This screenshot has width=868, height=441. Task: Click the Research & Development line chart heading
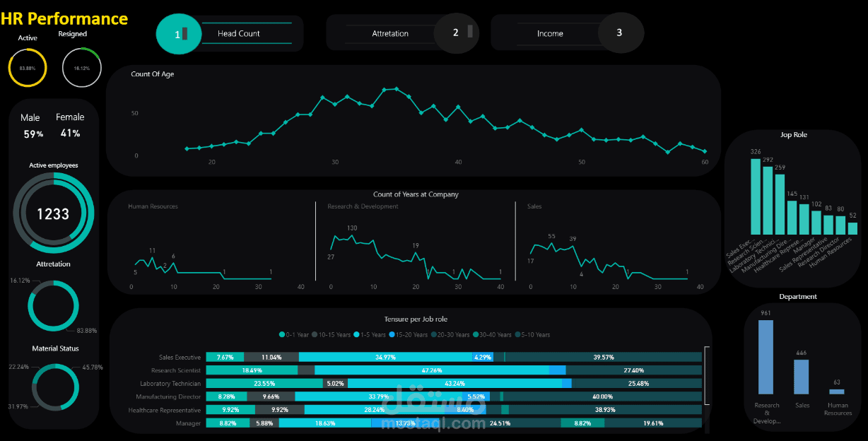tap(363, 206)
